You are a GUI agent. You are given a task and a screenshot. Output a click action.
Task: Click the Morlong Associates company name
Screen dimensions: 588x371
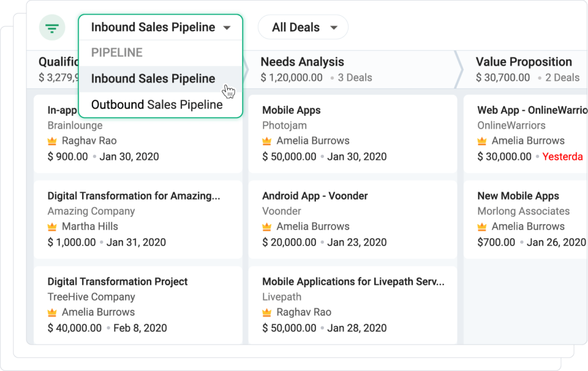pos(524,211)
